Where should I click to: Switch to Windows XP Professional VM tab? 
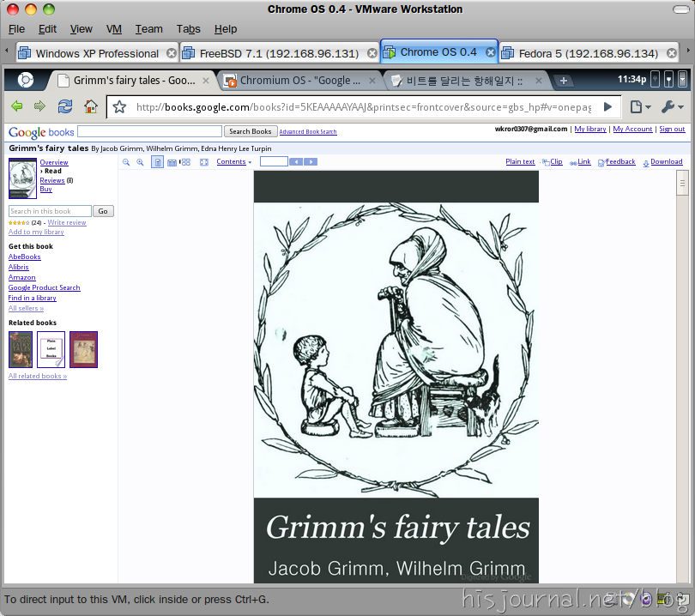coord(97,53)
